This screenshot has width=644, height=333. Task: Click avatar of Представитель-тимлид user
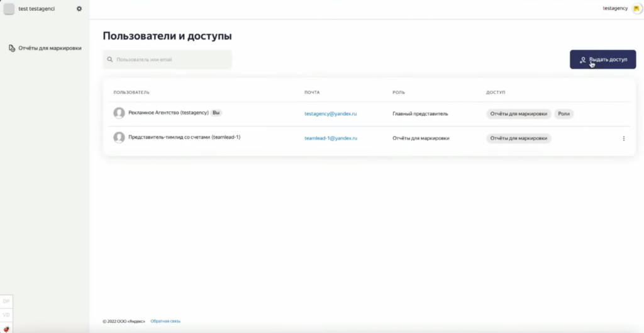119,138
